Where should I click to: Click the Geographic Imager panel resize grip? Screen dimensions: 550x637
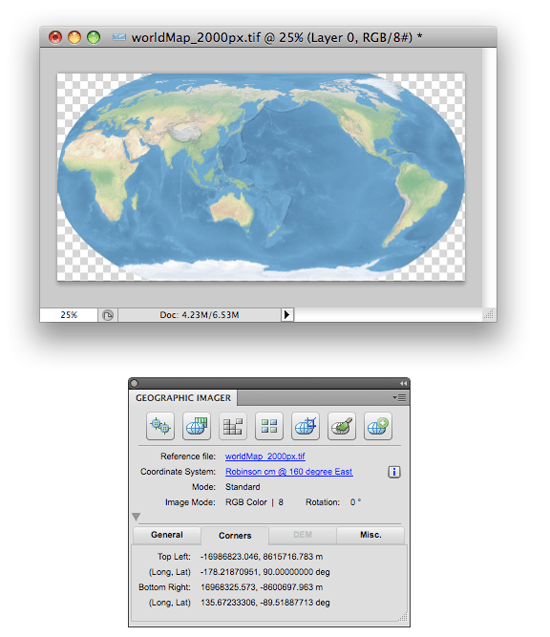click(403, 618)
